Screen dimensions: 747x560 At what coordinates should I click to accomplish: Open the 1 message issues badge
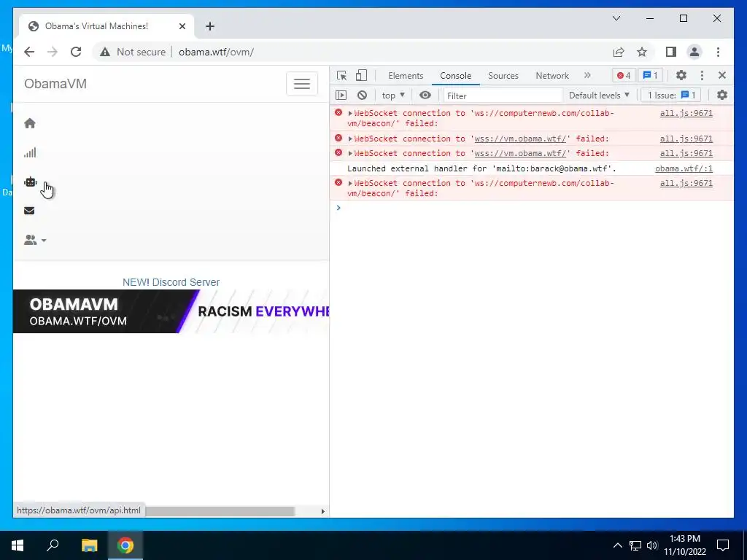(x=650, y=75)
